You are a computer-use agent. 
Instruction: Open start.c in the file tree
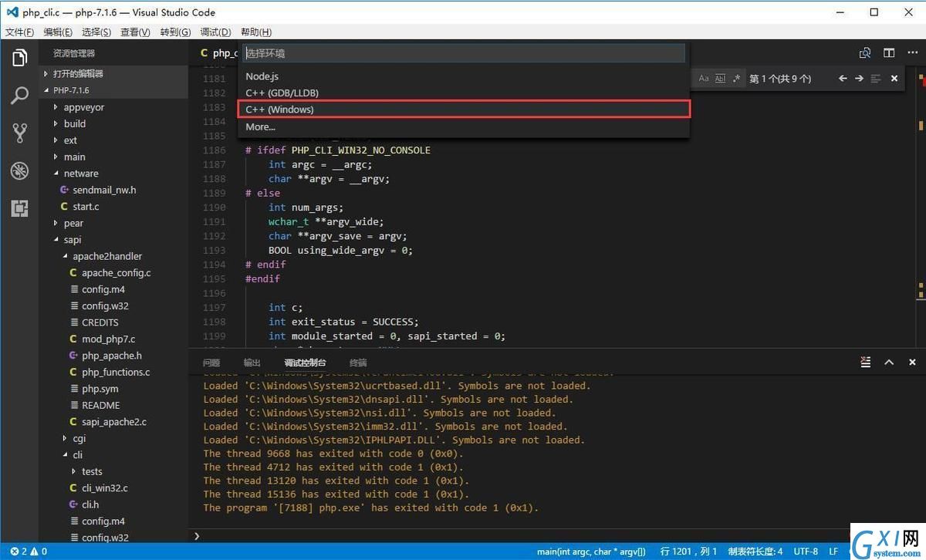pyautogui.click(x=86, y=207)
